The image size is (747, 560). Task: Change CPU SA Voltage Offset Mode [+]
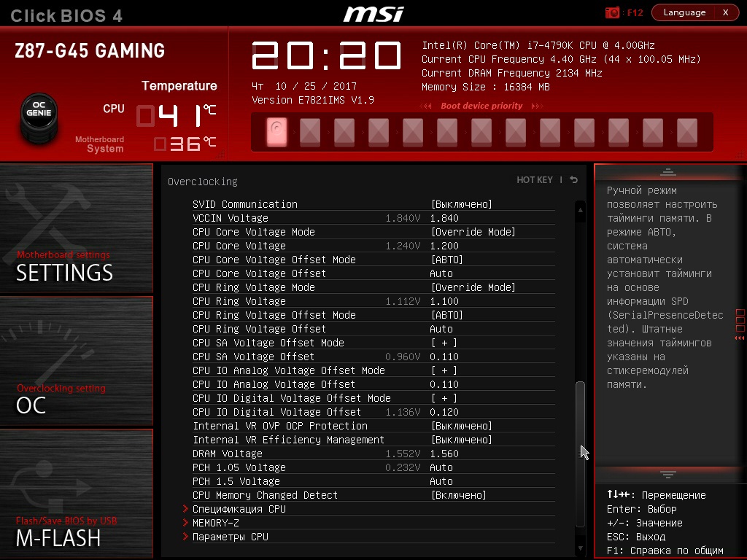tap(444, 343)
